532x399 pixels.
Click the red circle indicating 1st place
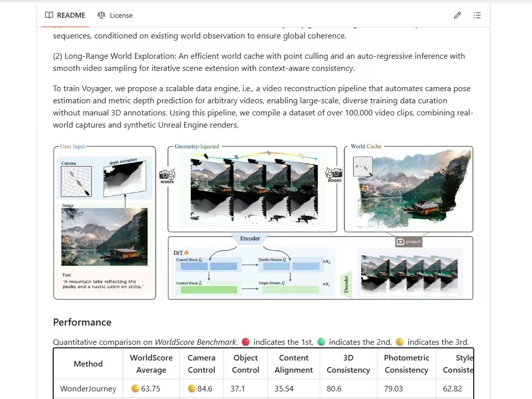pyautogui.click(x=246, y=342)
